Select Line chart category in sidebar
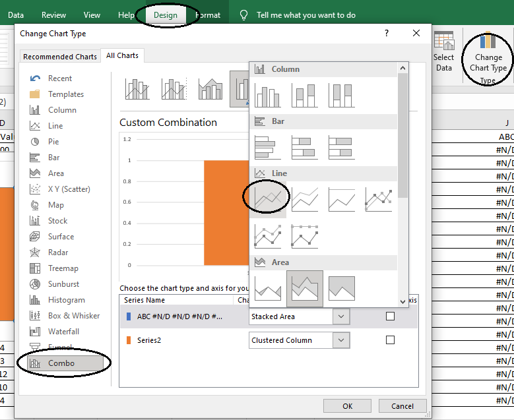The width and height of the screenshot is (514, 420). [55, 126]
